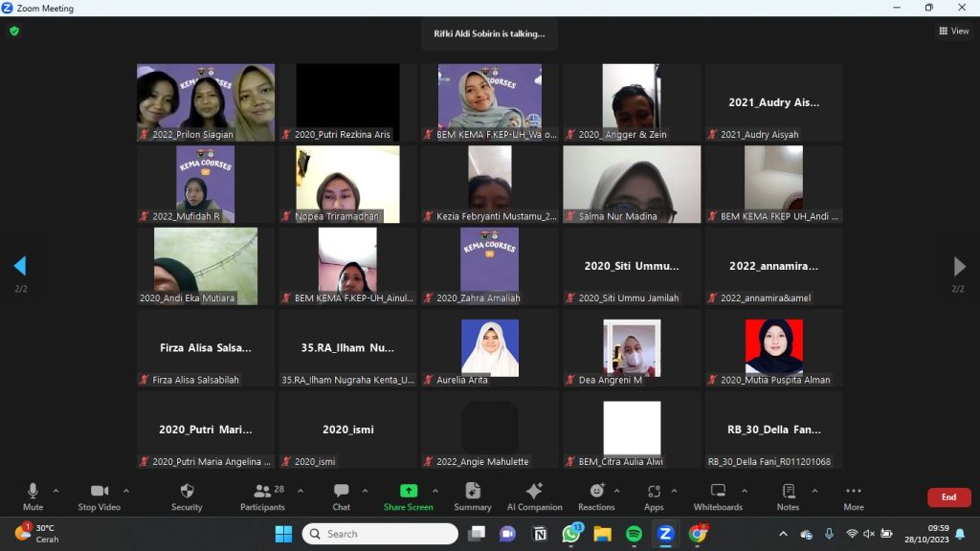
Task: Open the Notes tool
Action: tap(788, 496)
